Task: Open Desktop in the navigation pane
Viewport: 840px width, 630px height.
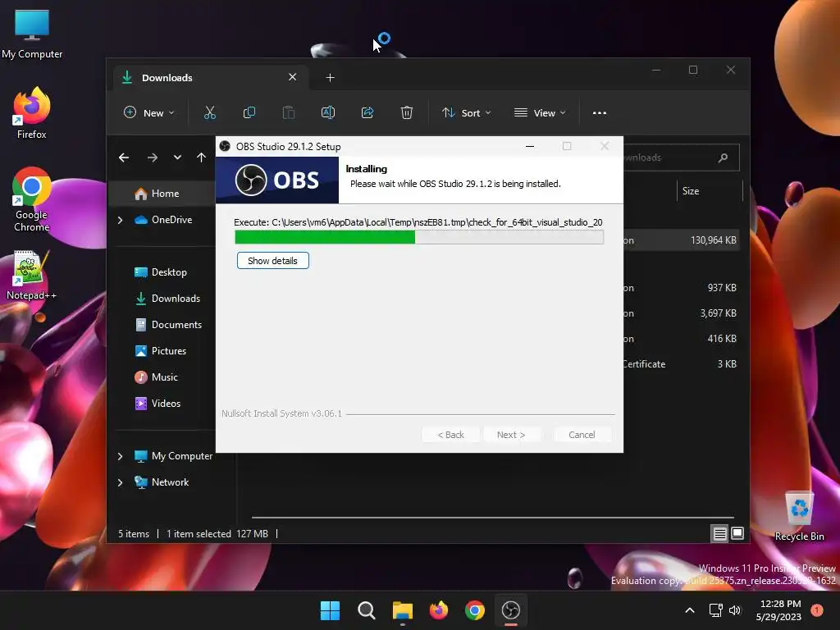Action: (x=161, y=272)
